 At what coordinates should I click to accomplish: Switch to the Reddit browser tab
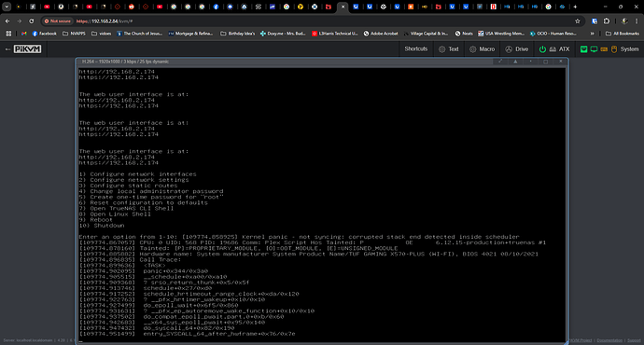[x=132, y=7]
